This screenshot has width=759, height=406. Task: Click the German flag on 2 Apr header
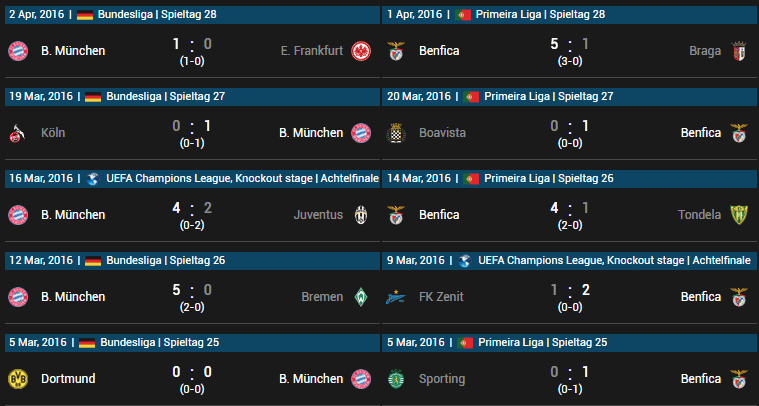[85, 15]
